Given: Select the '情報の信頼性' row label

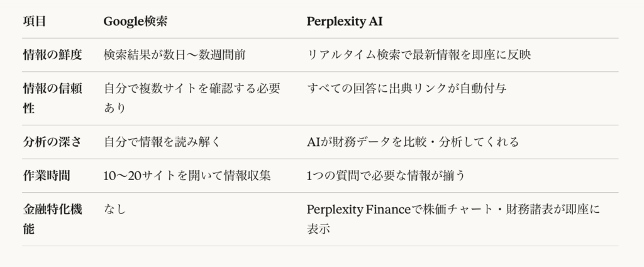Looking at the screenshot, I should coord(52,89).
